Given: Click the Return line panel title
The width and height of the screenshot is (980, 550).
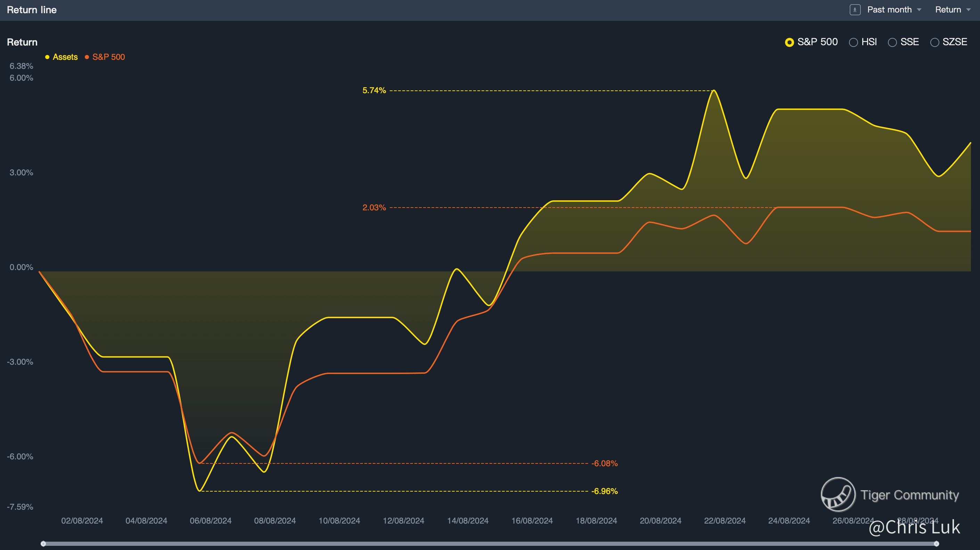Looking at the screenshot, I should point(32,10).
